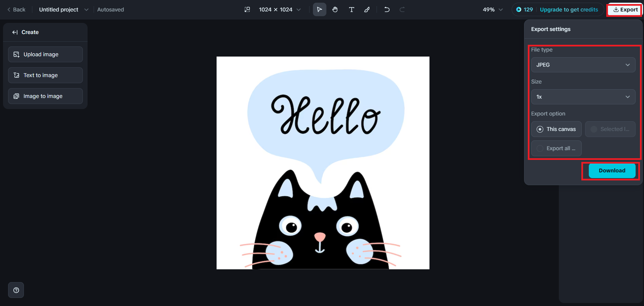The image size is (644, 306).
Task: Undo the last action
Action: tap(387, 9)
